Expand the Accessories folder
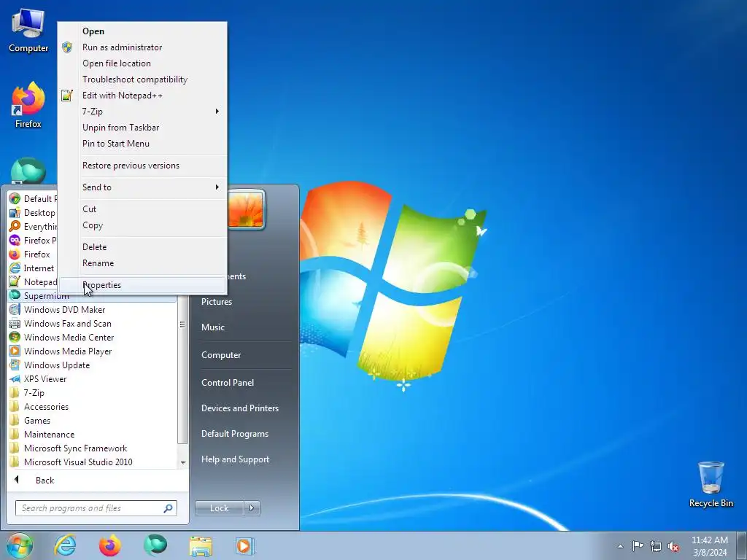Image resolution: width=747 pixels, height=560 pixels. click(93, 407)
